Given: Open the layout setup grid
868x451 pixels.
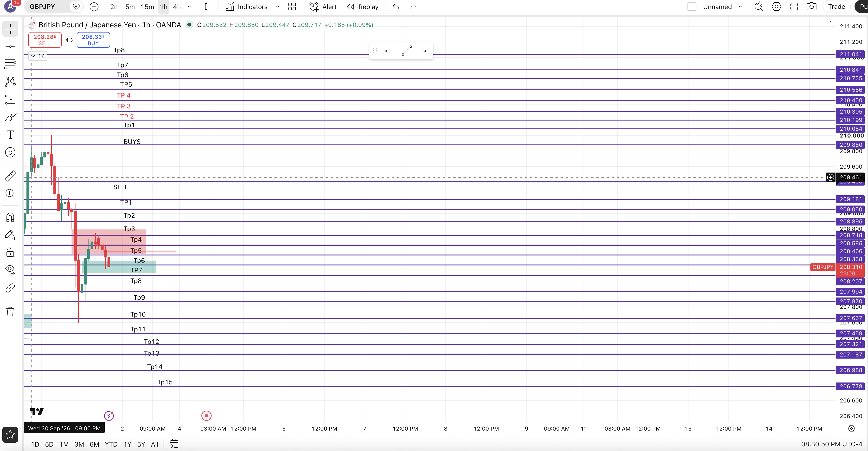Looking at the screenshot, I should [x=292, y=7].
